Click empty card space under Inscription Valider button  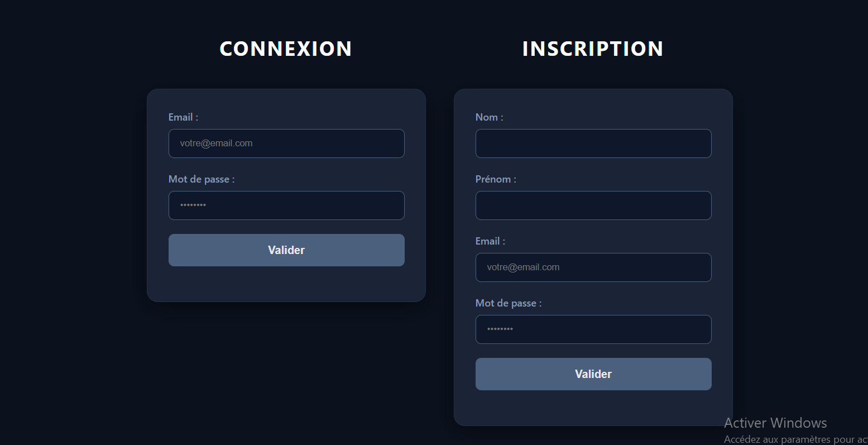point(593,408)
